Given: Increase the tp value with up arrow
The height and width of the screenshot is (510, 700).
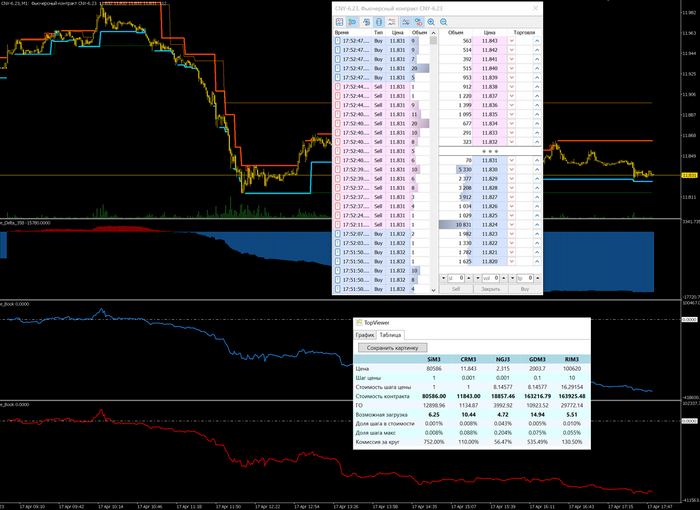Looking at the screenshot, I should click(537, 278).
